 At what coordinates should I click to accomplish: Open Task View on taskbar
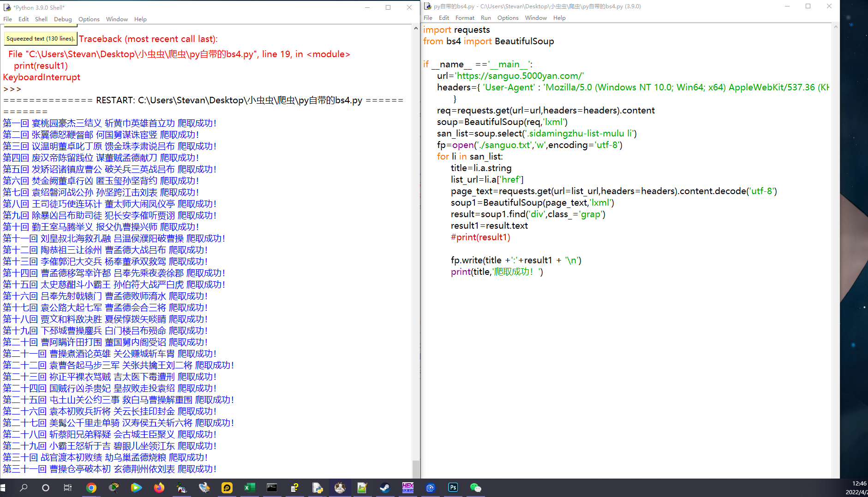coord(68,487)
